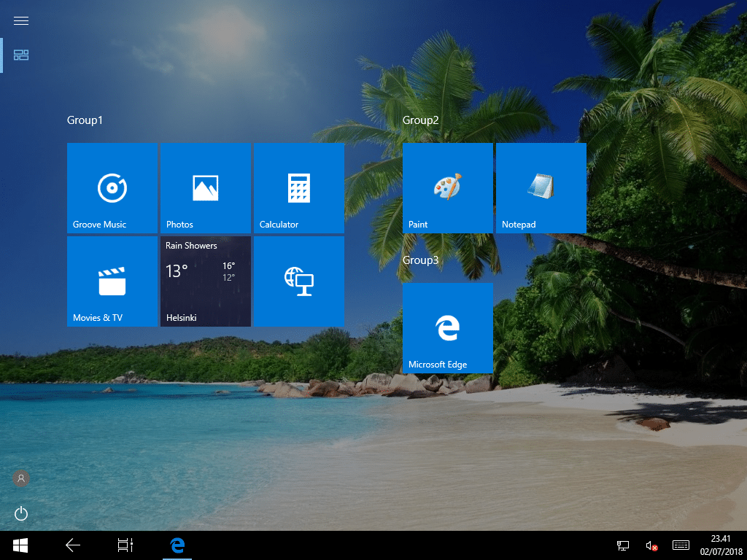Open the Start menu from the taskbar
Viewport: 747px width, 560px height.
20,545
